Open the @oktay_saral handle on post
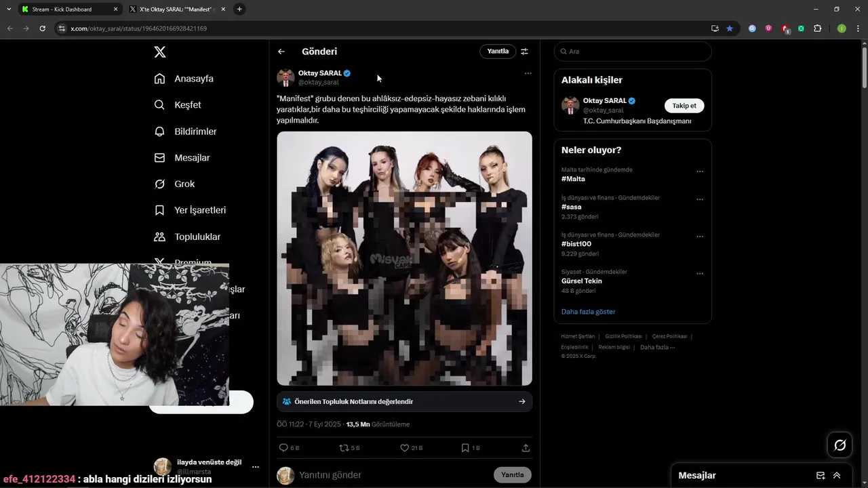The image size is (868, 488). point(318,83)
